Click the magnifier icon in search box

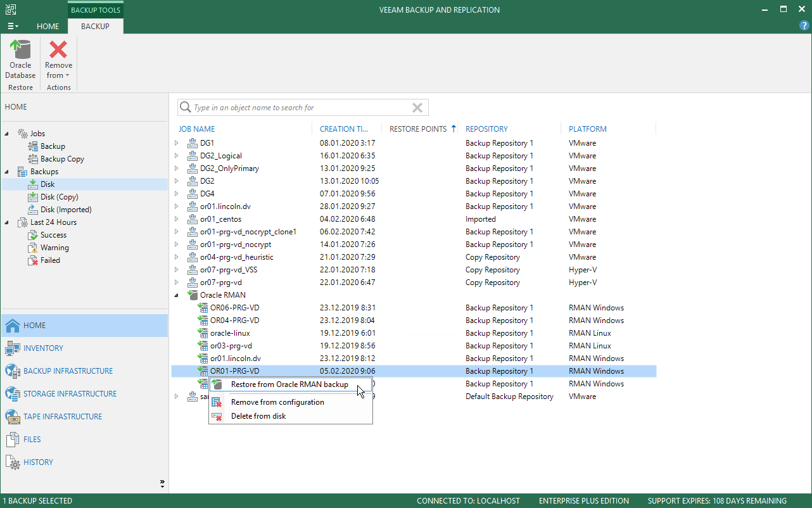coord(185,108)
